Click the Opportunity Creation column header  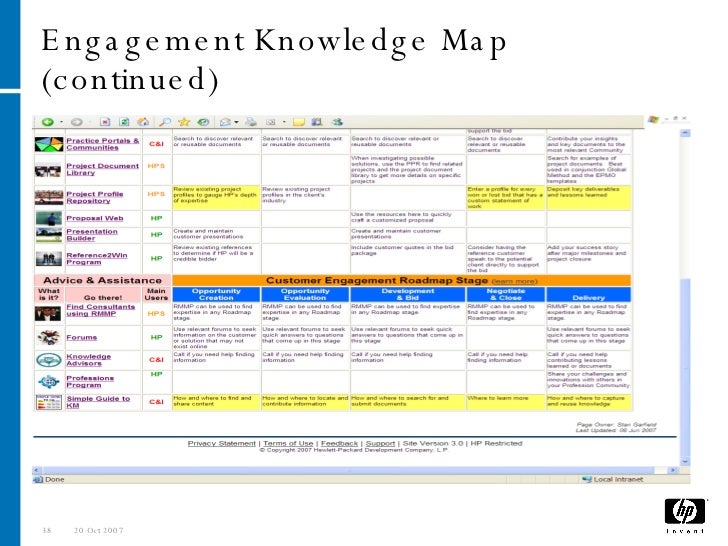pos(216,294)
